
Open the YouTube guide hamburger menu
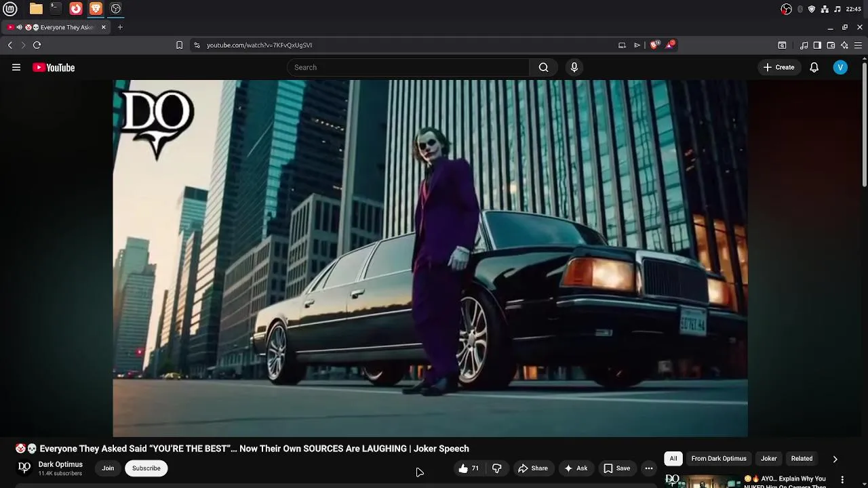point(16,67)
